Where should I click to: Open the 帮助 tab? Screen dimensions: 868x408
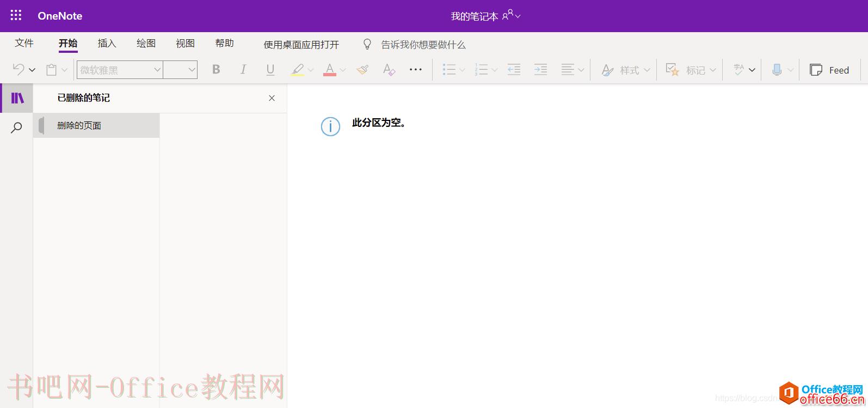point(224,43)
